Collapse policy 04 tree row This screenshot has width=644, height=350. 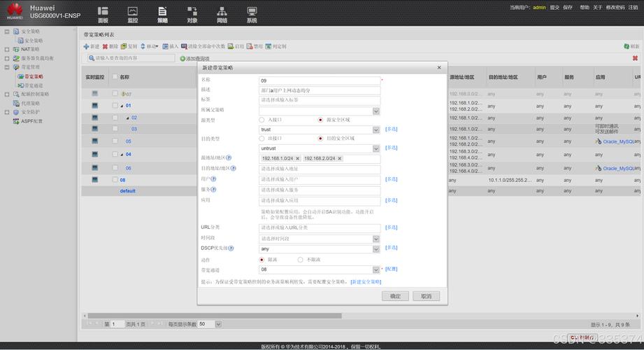tap(122, 155)
